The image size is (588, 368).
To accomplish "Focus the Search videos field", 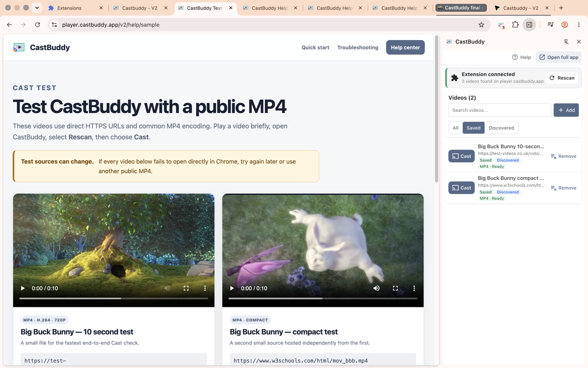I will [500, 110].
